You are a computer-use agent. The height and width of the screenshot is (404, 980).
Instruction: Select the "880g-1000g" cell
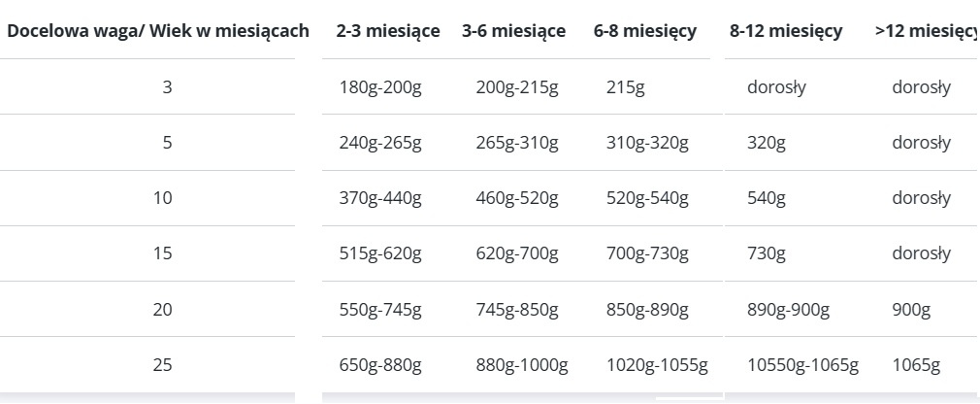522,365
